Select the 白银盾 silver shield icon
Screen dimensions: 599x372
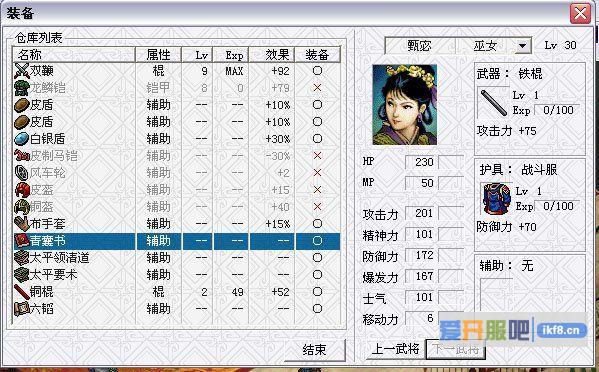pyautogui.click(x=22, y=139)
